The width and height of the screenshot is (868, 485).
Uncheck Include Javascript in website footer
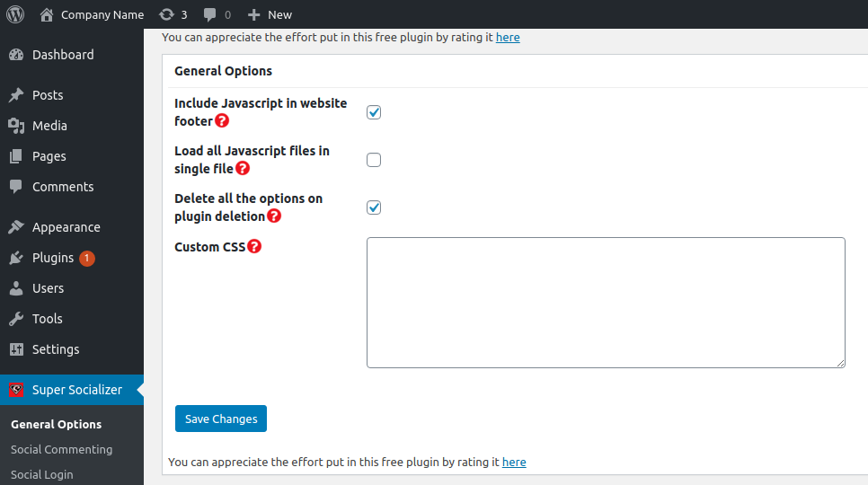pyautogui.click(x=374, y=112)
